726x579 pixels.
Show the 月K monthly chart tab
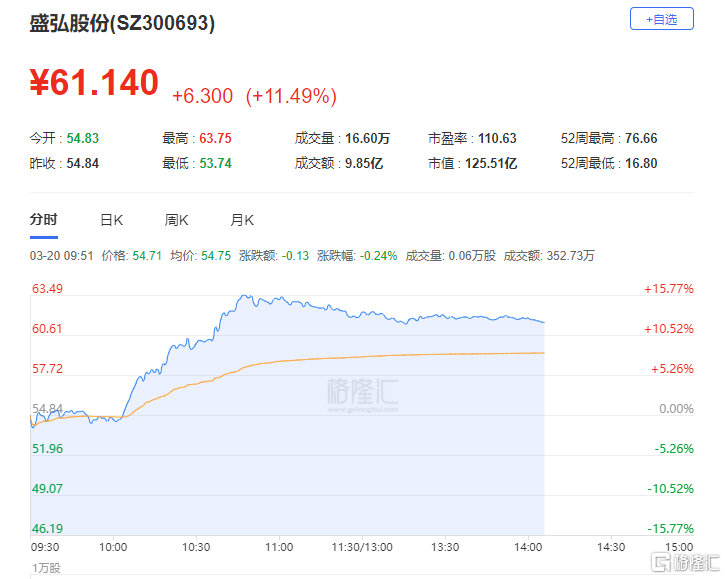[242, 220]
